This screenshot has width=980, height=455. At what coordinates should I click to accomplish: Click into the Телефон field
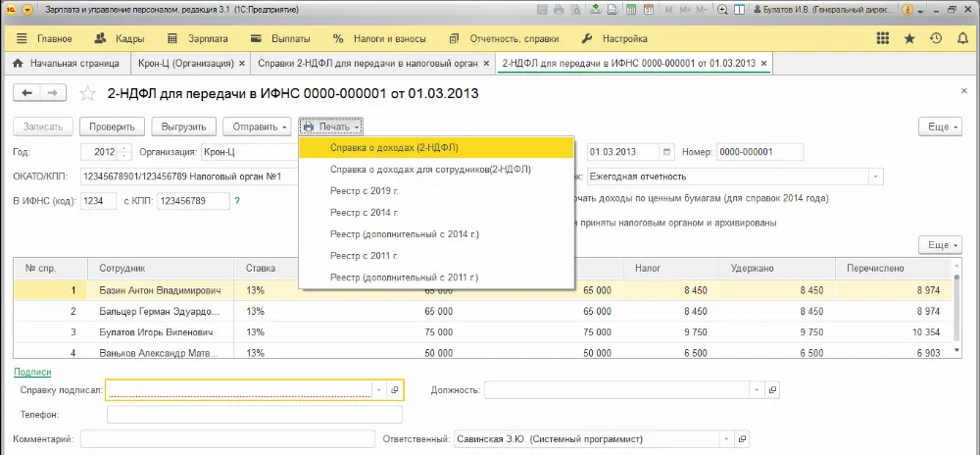255,415
